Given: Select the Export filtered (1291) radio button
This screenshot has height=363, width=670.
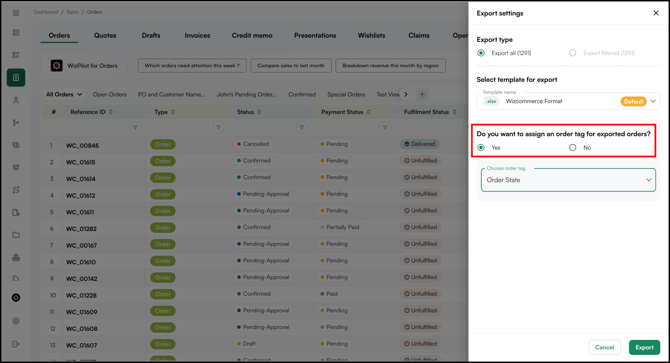Looking at the screenshot, I should point(573,53).
